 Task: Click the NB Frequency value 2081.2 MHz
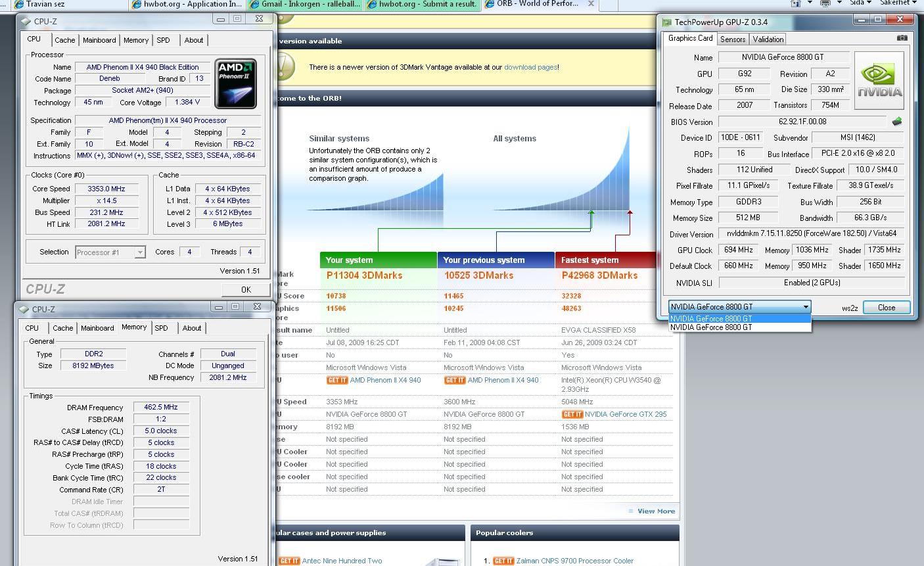point(228,377)
